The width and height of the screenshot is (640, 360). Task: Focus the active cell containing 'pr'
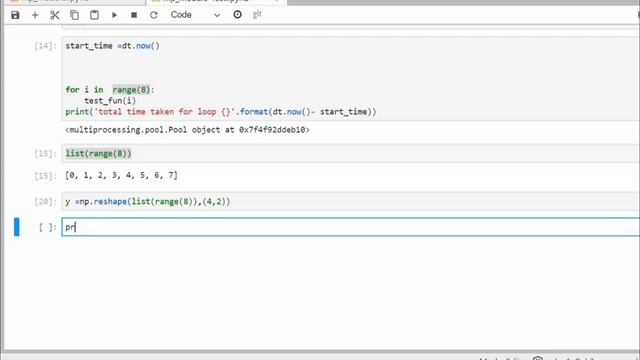pyautogui.click(x=350, y=227)
